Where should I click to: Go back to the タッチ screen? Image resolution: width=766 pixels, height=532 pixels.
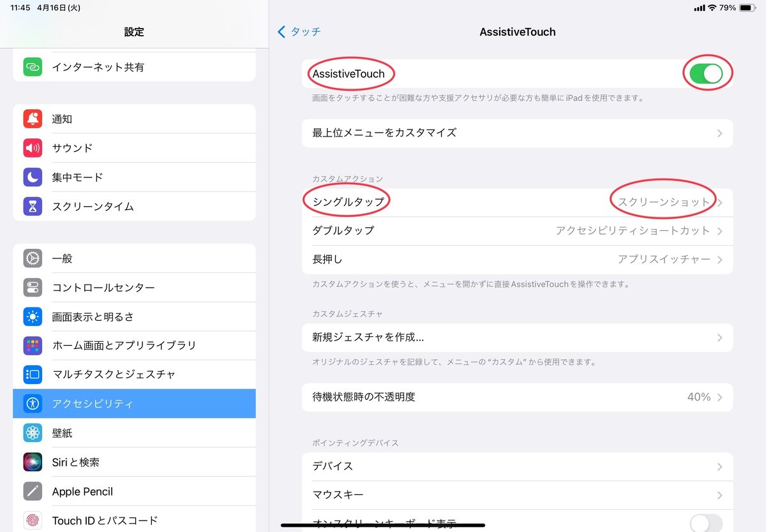click(x=299, y=31)
